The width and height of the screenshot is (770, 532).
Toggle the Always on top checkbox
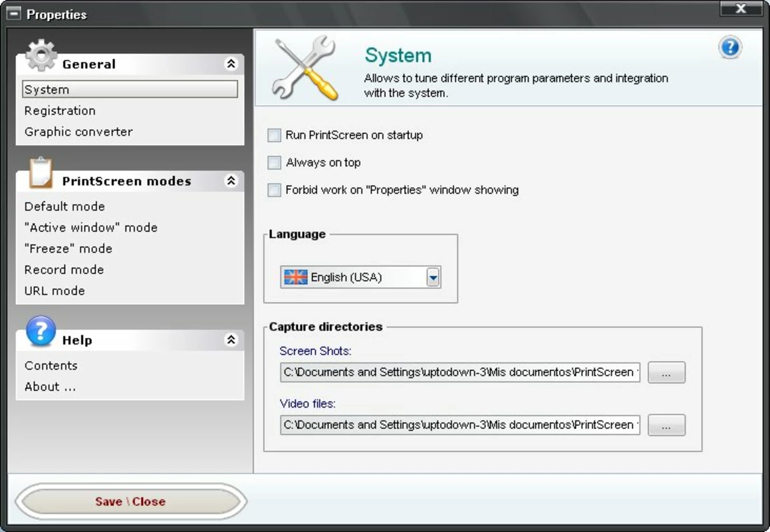coord(274,163)
